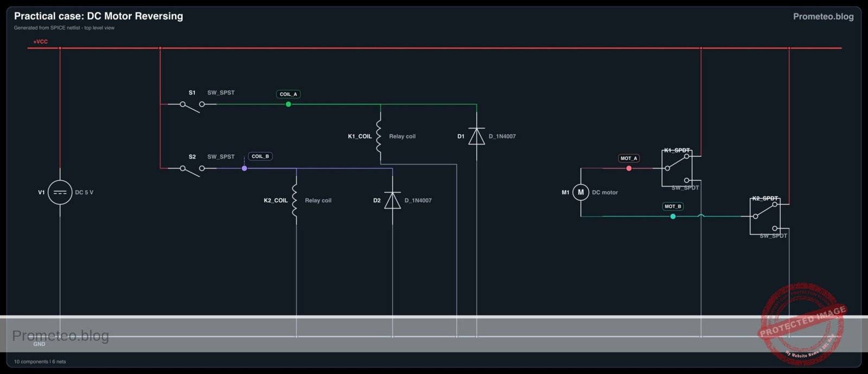Click the GND rail label
This screenshot has height=374, width=868.
coord(39,344)
